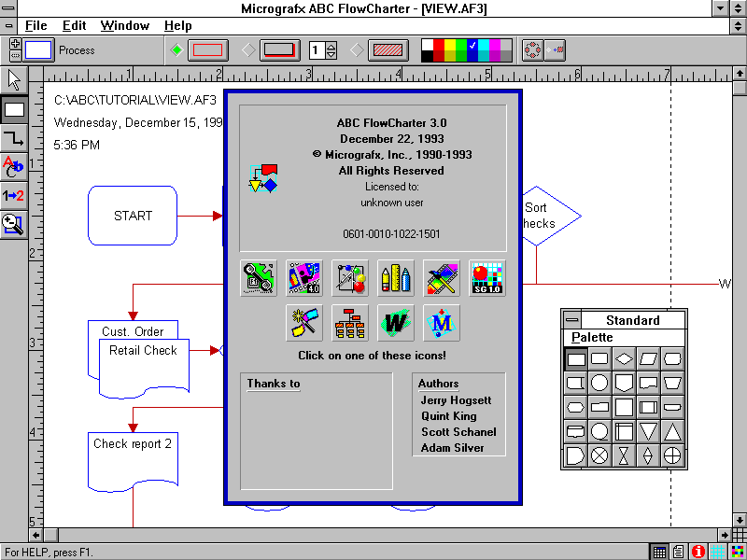Image resolution: width=747 pixels, height=560 pixels.
Task: Decrease the line width stepper value
Action: pos(331,54)
